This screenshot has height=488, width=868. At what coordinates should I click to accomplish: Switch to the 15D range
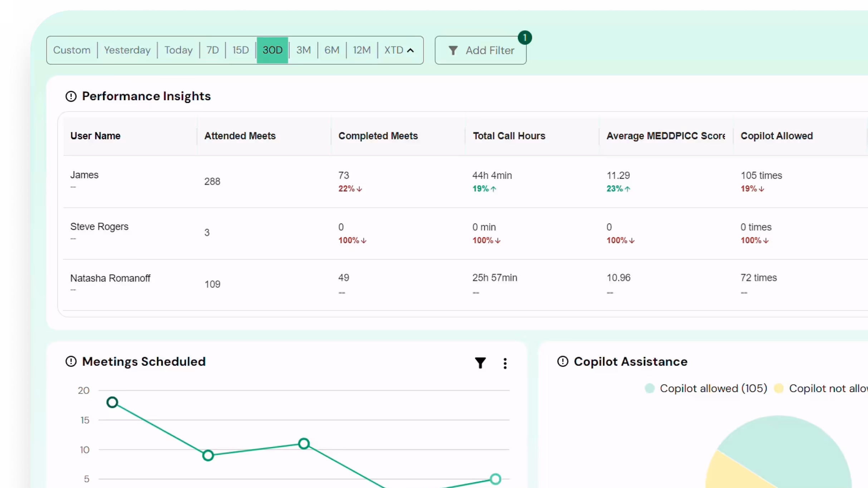click(x=240, y=50)
